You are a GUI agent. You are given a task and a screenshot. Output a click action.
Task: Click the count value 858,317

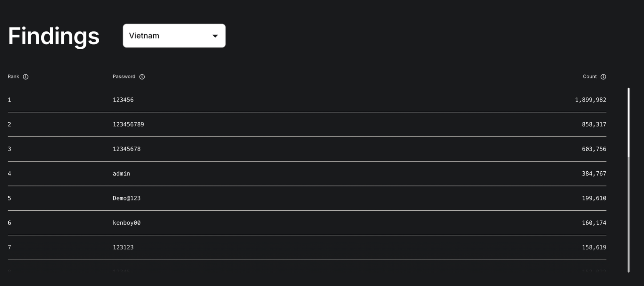(594, 124)
